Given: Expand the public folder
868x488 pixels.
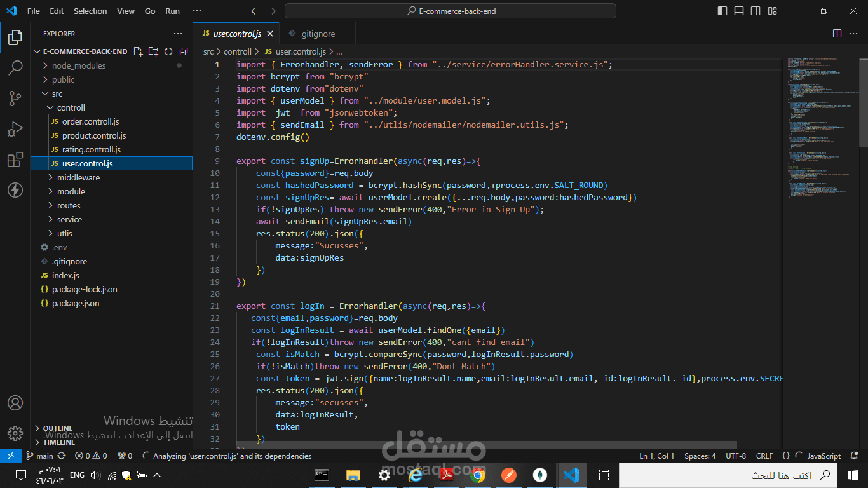Looking at the screenshot, I should (x=111, y=79).
